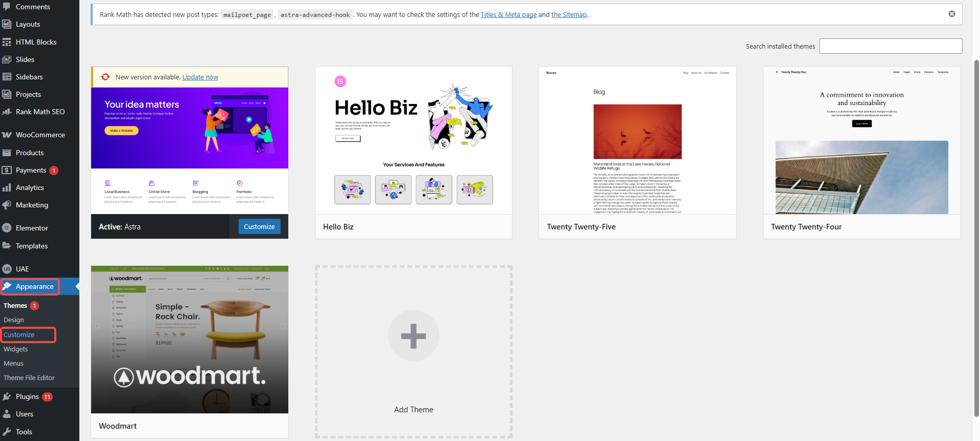Screen dimensions: 980x441
Task: Select Customize in Appearance submenu
Action: click(19, 334)
